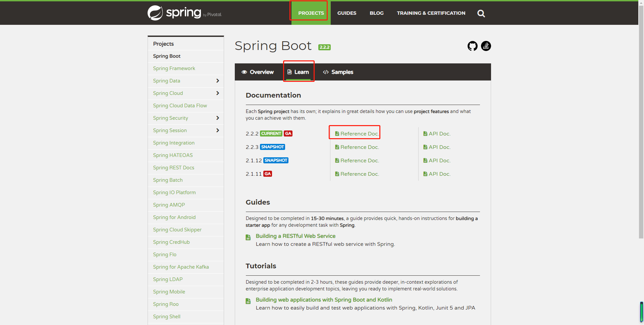The image size is (644, 325).
Task: Expand the Spring Cloud submenu arrow
Action: (x=218, y=93)
